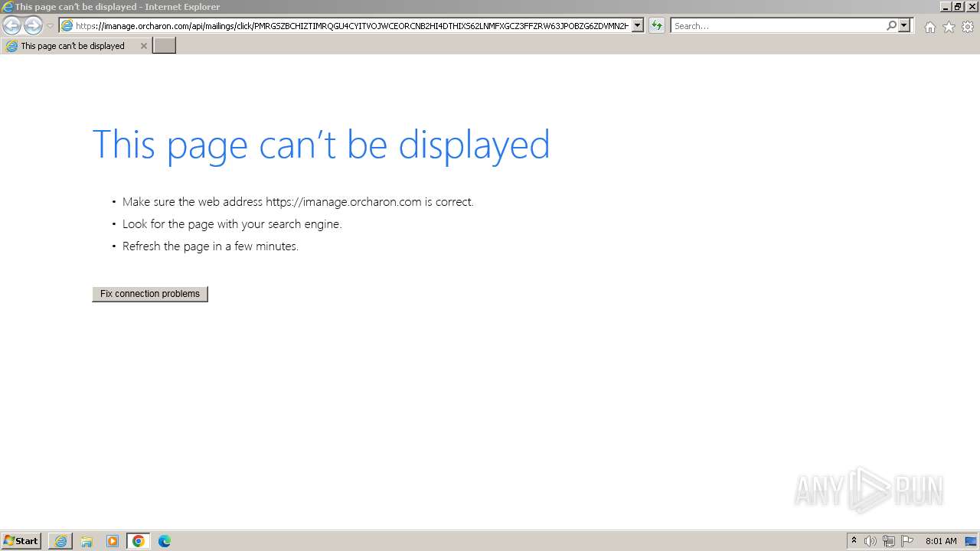980x551 pixels.
Task: Click the network connection tray icon
Action: (889, 541)
